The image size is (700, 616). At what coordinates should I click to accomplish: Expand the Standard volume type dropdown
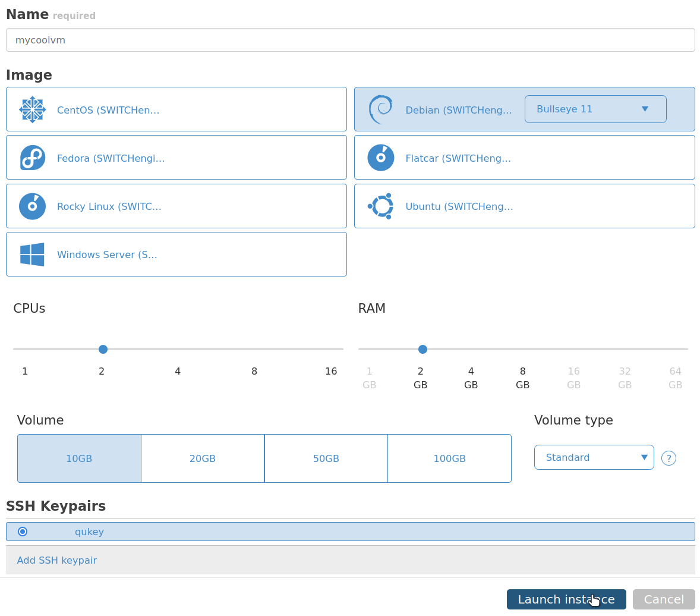[x=594, y=457]
